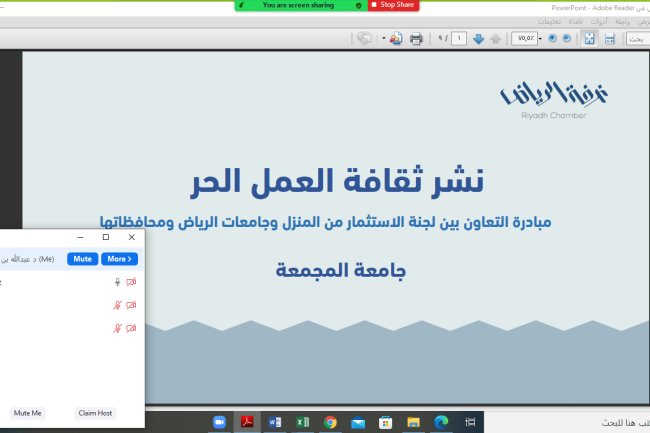The width and height of the screenshot is (650, 433).
Task: Expand More options for your participant
Action: tap(119, 259)
